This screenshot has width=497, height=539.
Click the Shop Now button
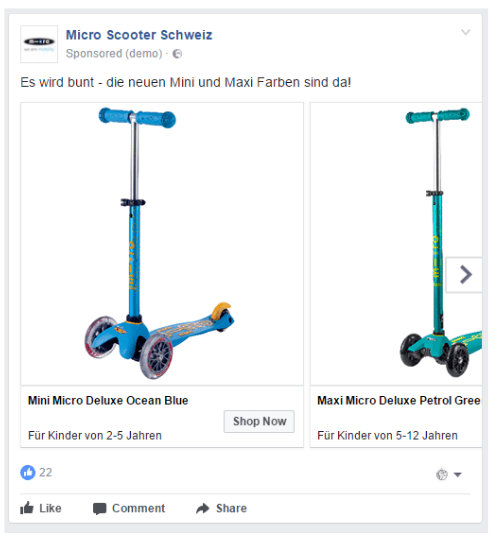point(259,421)
